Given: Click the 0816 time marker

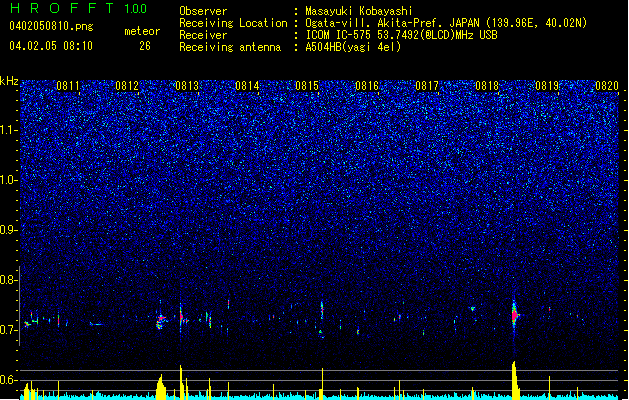Looking at the screenshot, I should point(367,85).
